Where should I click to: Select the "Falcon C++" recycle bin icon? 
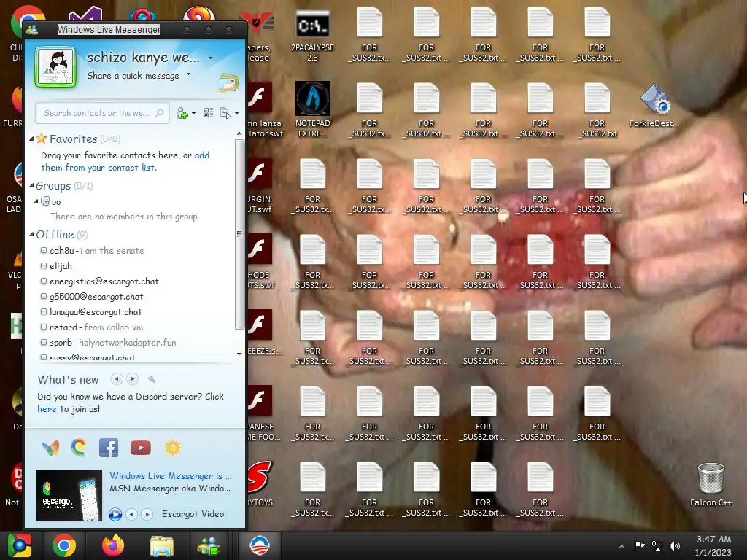point(711,485)
